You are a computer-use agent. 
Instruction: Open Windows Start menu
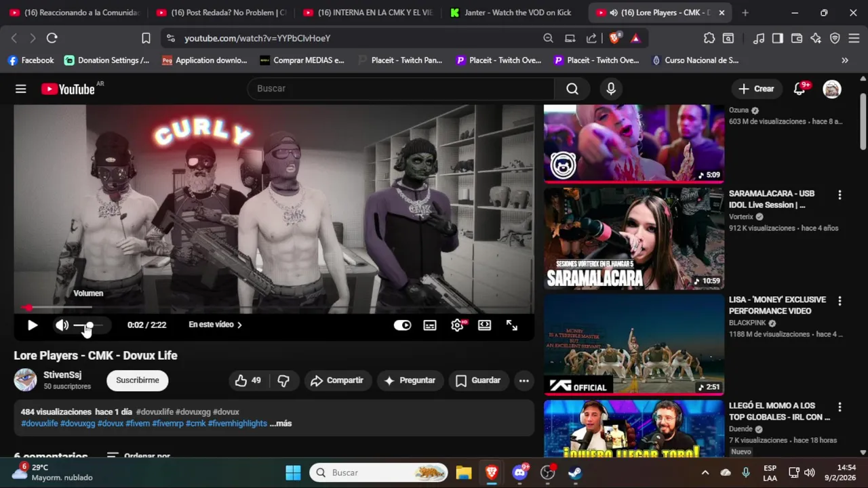pyautogui.click(x=293, y=472)
